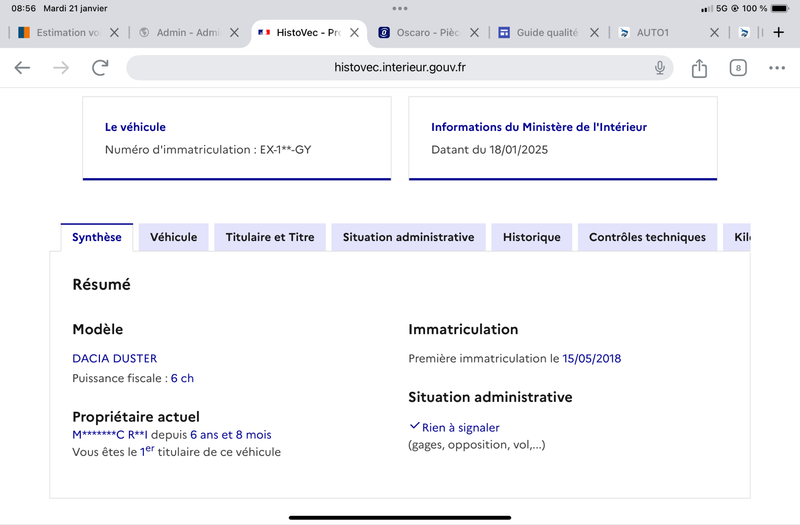
Task: Open the Situation administrative tab
Action: coord(408,237)
